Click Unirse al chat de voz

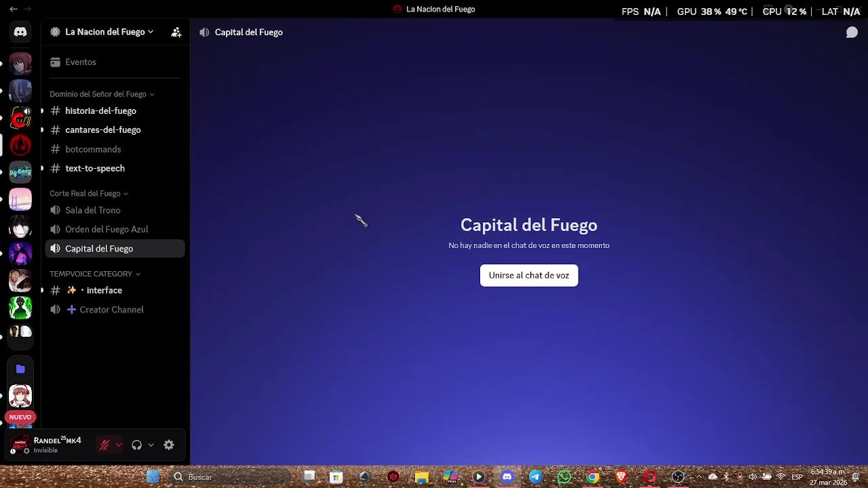click(x=529, y=275)
